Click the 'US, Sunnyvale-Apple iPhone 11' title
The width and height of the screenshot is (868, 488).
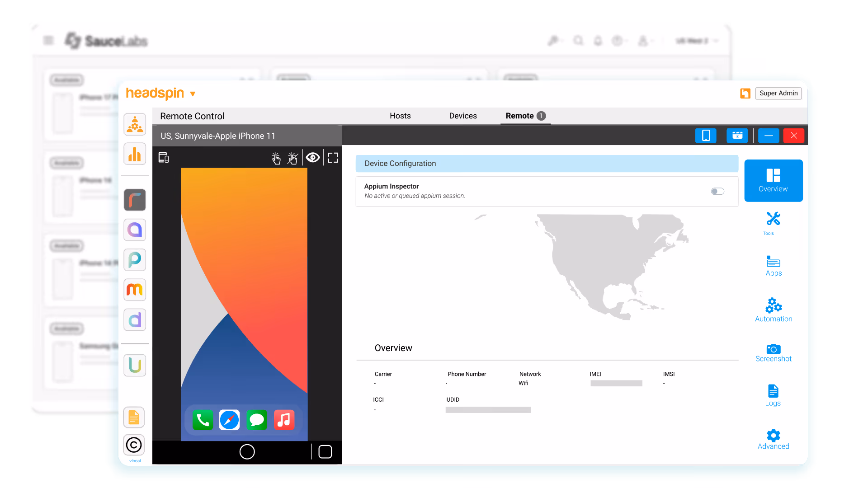pyautogui.click(x=218, y=136)
